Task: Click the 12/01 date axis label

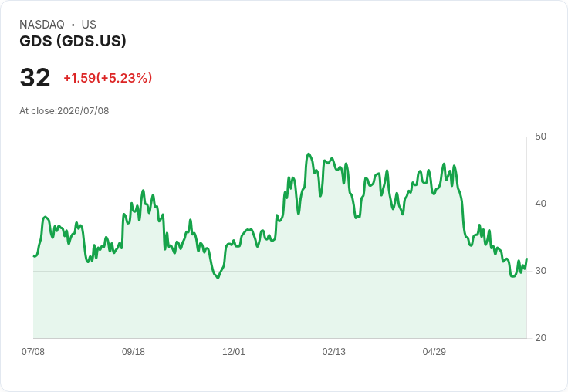Action: coord(234,352)
